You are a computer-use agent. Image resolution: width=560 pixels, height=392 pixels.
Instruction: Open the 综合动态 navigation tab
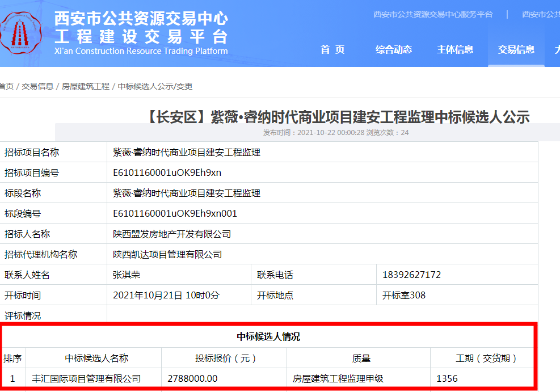point(394,49)
